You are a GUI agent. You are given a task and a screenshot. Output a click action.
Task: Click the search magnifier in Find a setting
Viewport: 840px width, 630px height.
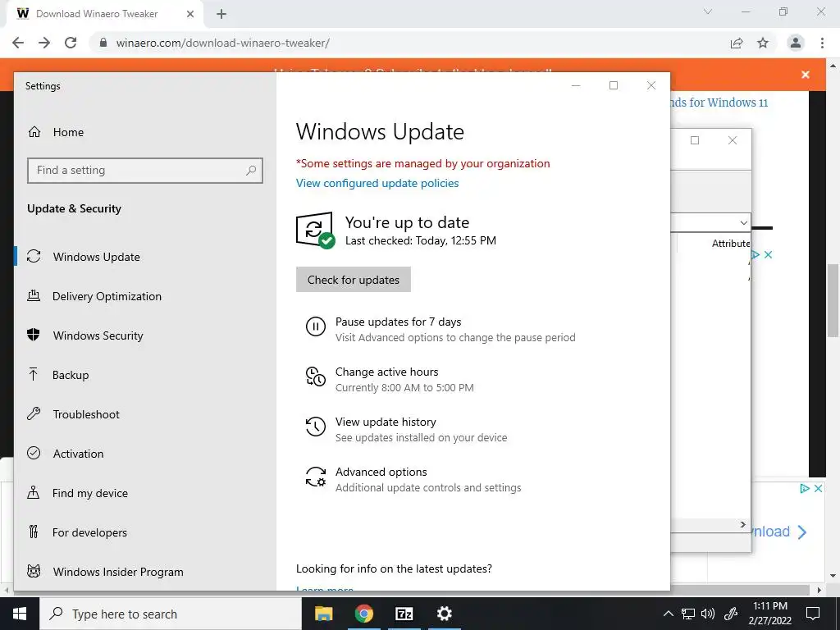(251, 171)
